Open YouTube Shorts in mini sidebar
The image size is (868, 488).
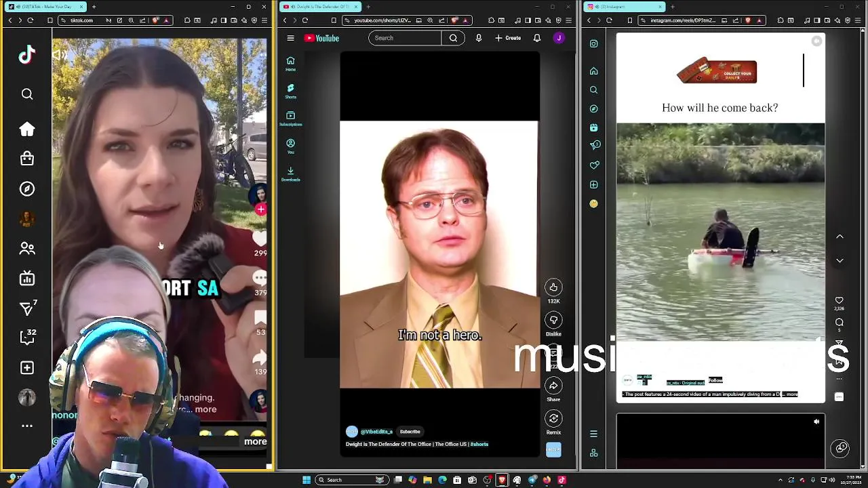point(290,91)
